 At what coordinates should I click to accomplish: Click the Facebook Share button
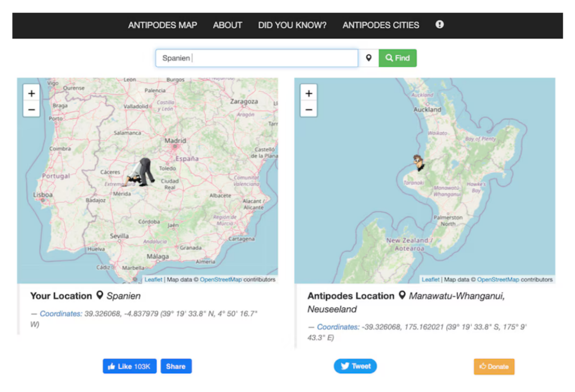click(176, 366)
